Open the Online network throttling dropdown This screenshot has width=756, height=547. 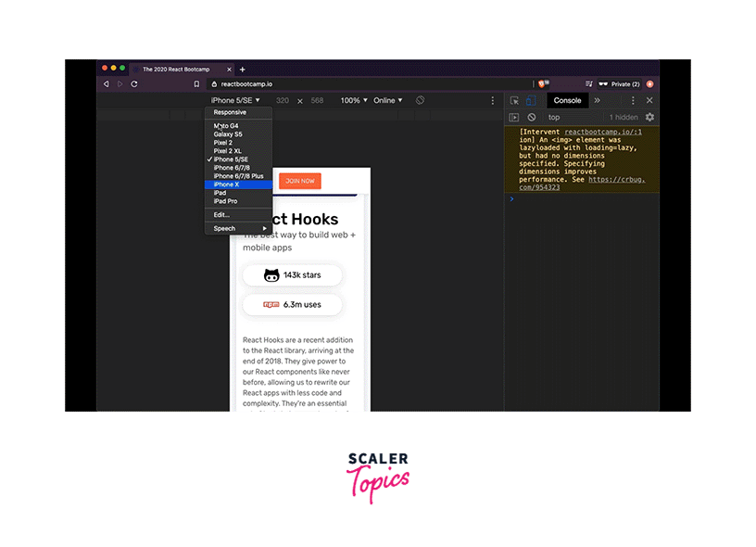387,100
